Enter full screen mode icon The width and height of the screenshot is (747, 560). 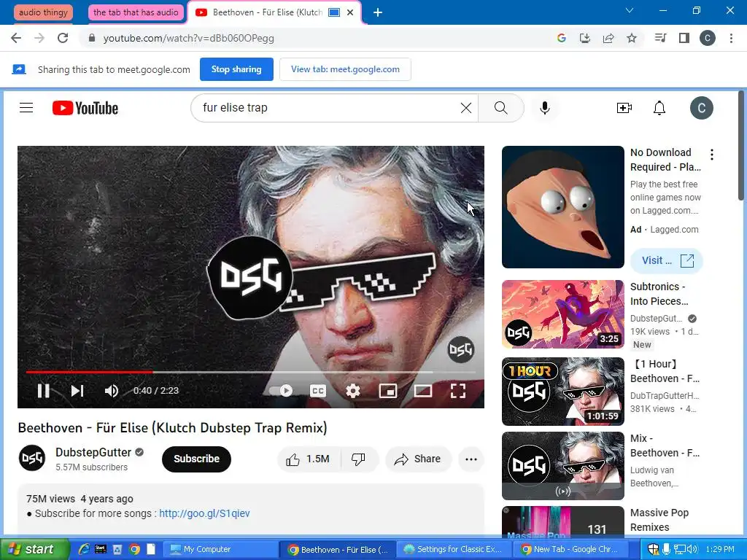(x=458, y=391)
